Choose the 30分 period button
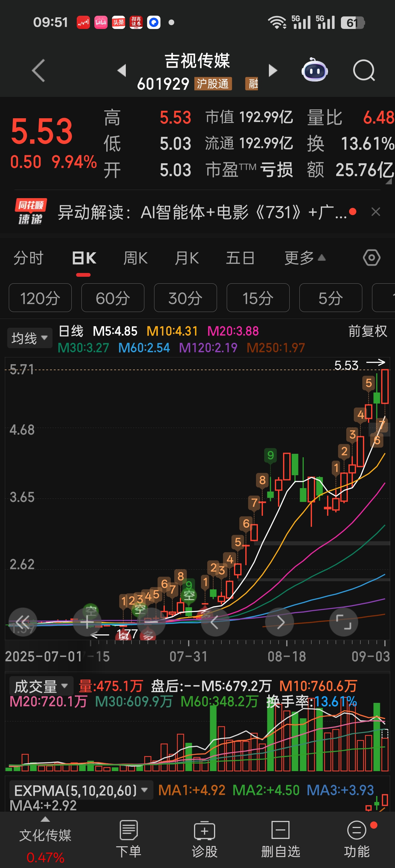The image size is (395, 868). tap(185, 298)
